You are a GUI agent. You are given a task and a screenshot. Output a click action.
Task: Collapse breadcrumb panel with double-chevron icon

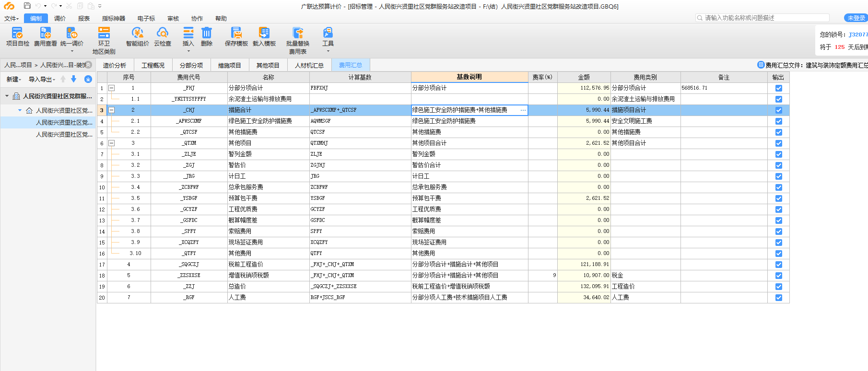point(88,65)
